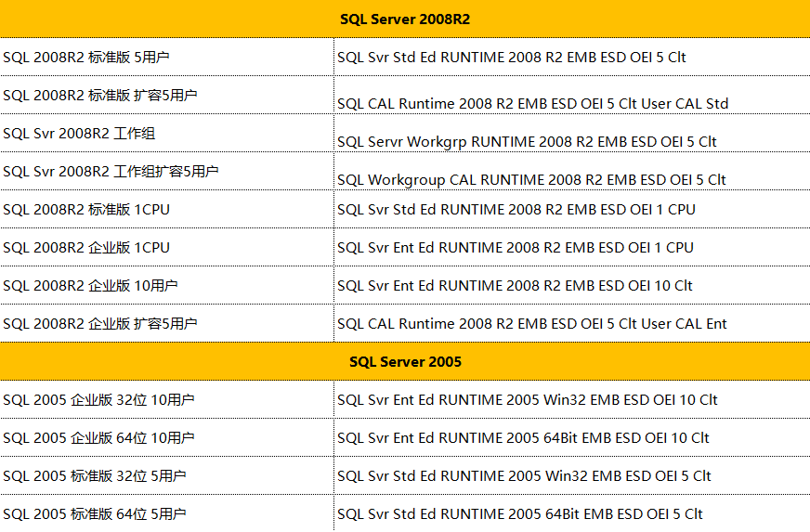Click SQL Svr Ent Ed 2005 Win32 10 Clt cell
Viewport: 810px width, 532px height.
[x=572, y=399]
